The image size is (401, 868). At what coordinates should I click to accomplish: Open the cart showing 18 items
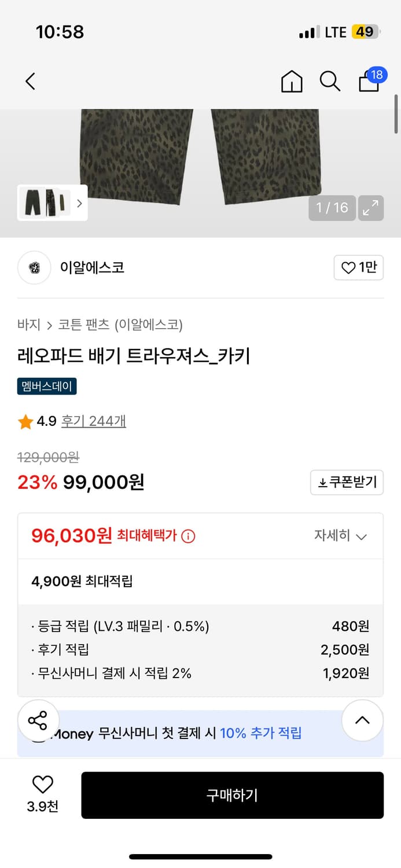click(x=369, y=81)
